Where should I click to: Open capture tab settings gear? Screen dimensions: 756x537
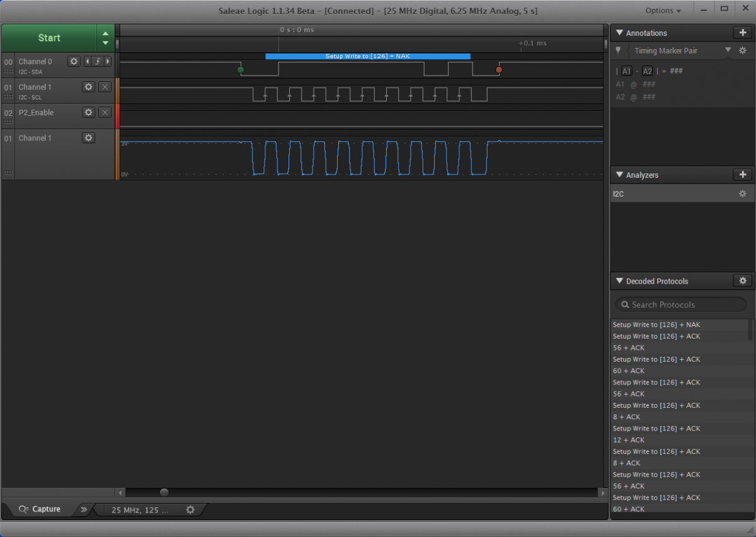[190, 509]
